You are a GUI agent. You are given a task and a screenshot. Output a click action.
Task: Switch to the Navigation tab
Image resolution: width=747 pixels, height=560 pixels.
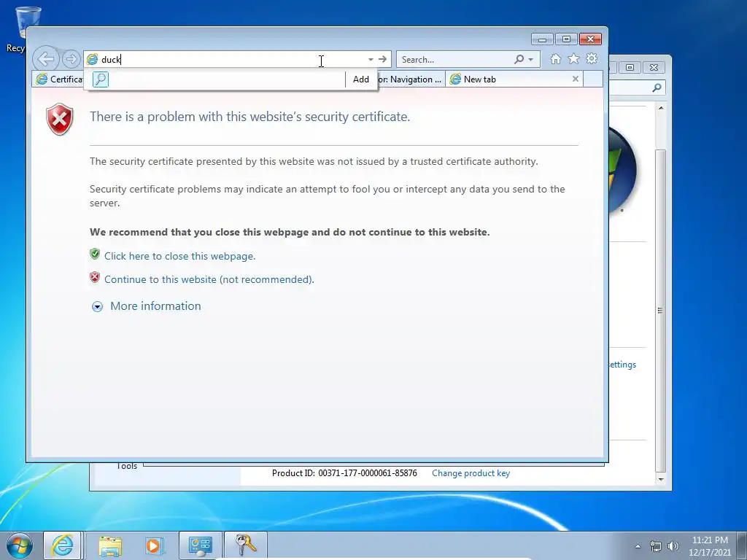point(411,79)
